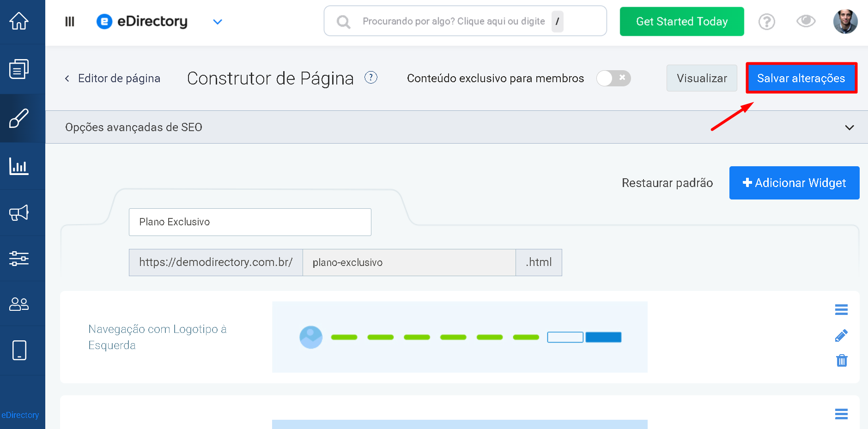Open the megaphone promotion sidebar icon
Viewport: 868px width, 429px height.
19,212
